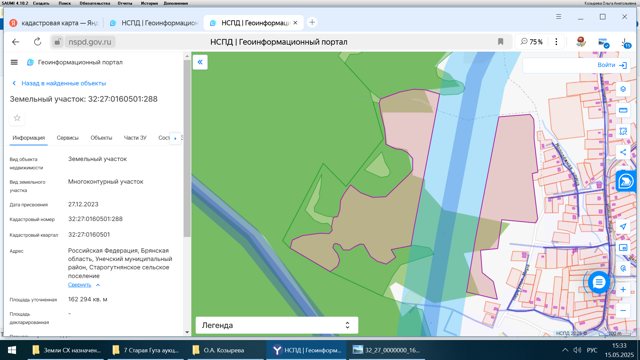Click the Войти login button
Screen dimensions: 640x360
611,65
